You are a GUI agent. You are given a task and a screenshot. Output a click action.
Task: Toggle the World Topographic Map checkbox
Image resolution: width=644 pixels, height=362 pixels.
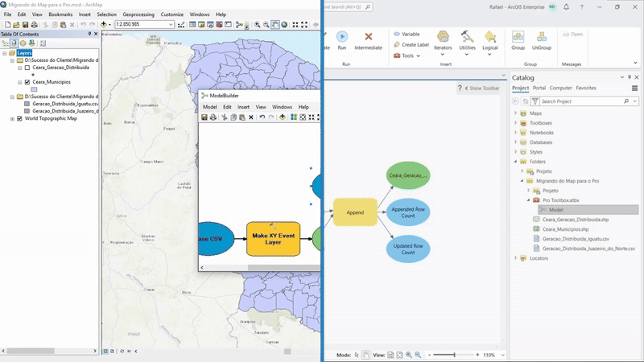pyautogui.click(x=19, y=118)
